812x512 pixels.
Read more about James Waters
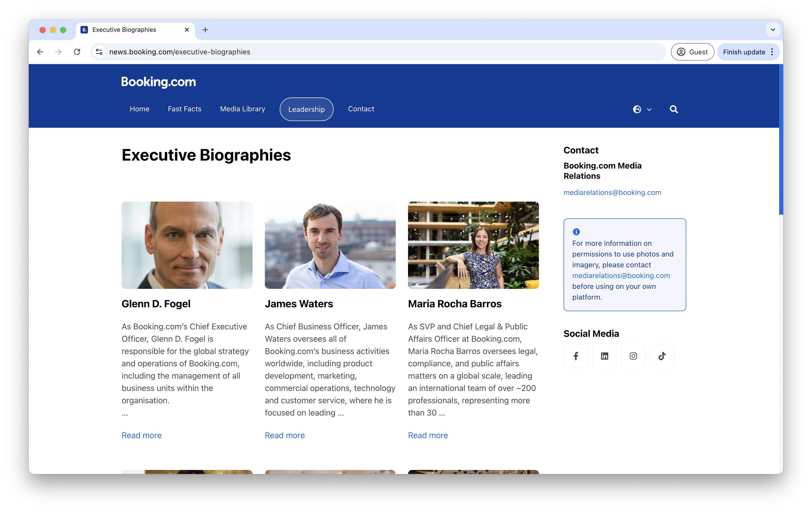(x=285, y=435)
